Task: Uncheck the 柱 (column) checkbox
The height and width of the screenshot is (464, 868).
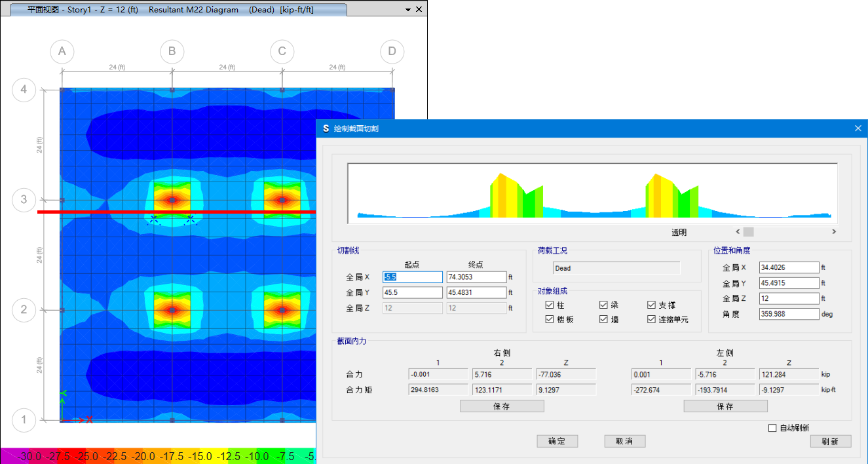Action: (x=550, y=305)
